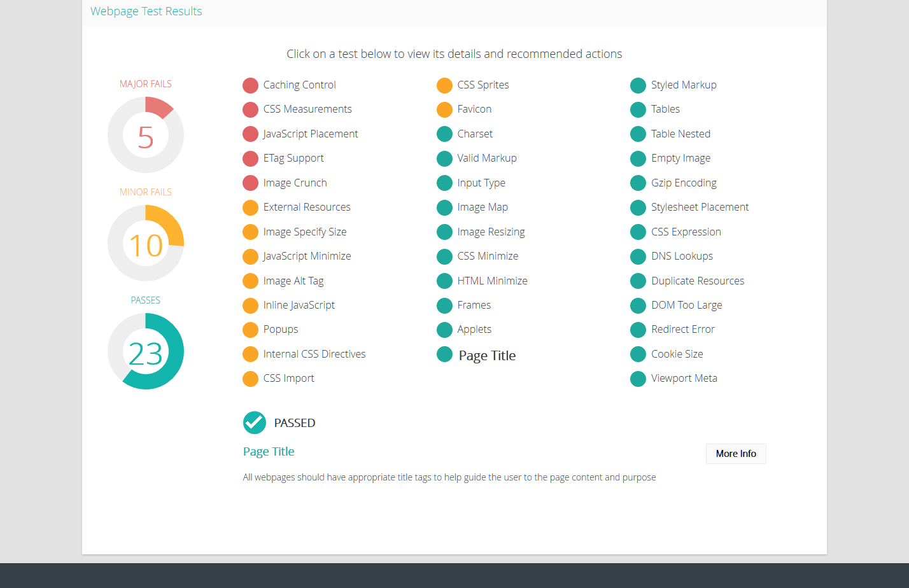Click the green dot beside Charset

(x=445, y=134)
